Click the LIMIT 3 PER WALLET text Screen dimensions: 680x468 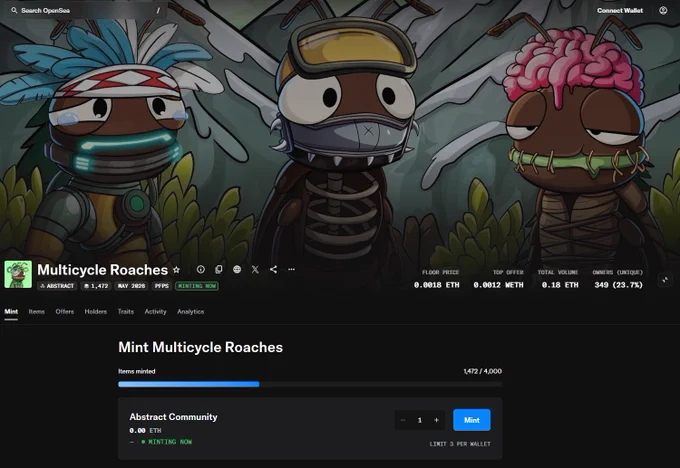click(x=460, y=444)
